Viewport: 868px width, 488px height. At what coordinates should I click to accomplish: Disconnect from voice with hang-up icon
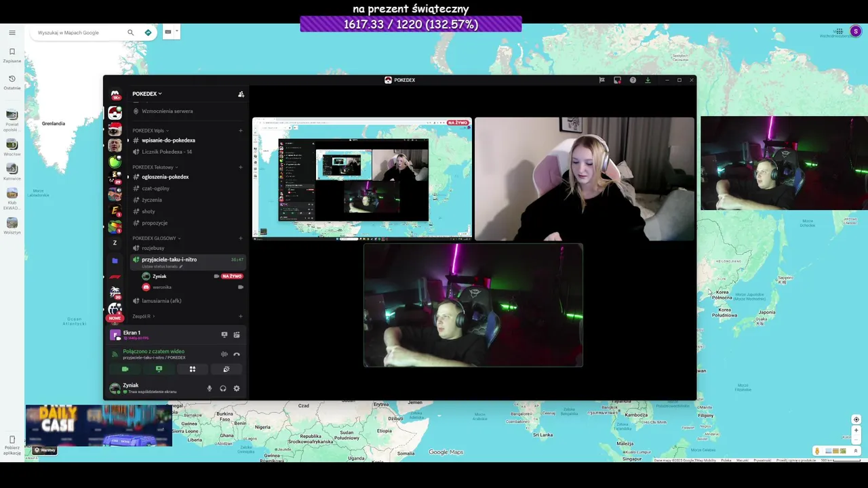237,354
